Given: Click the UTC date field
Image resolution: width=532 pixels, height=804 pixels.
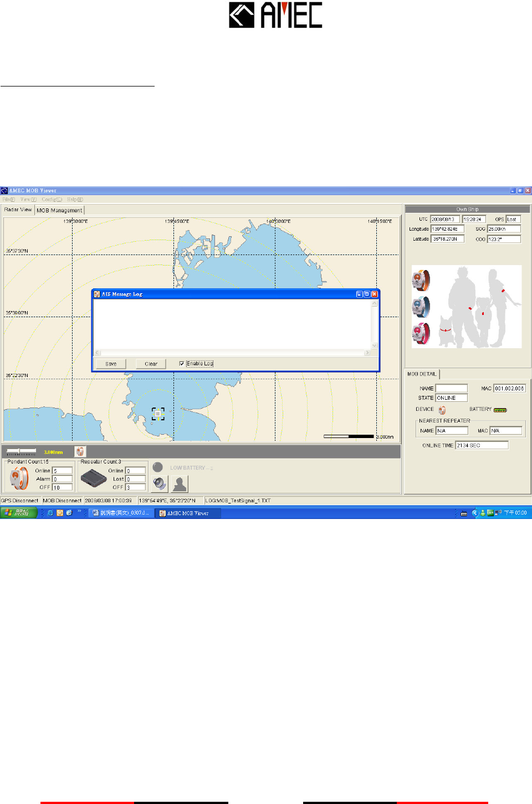Looking at the screenshot, I should tap(445, 219).
